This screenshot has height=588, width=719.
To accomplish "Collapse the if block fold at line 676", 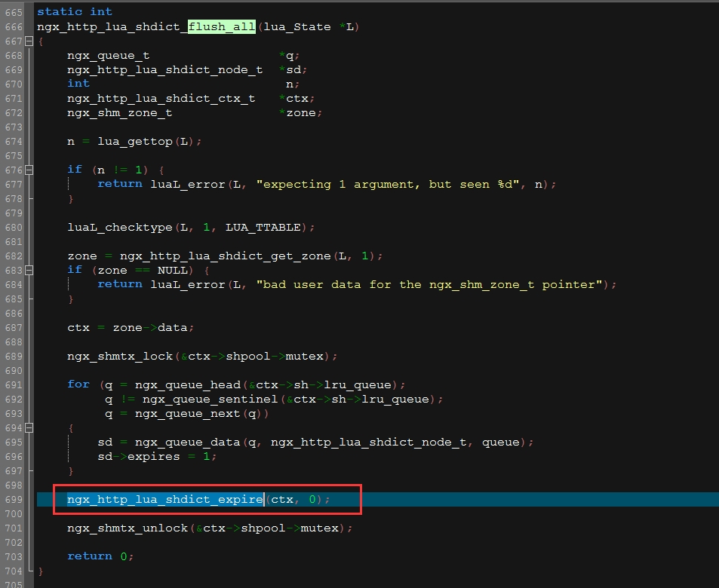I will (x=29, y=170).
